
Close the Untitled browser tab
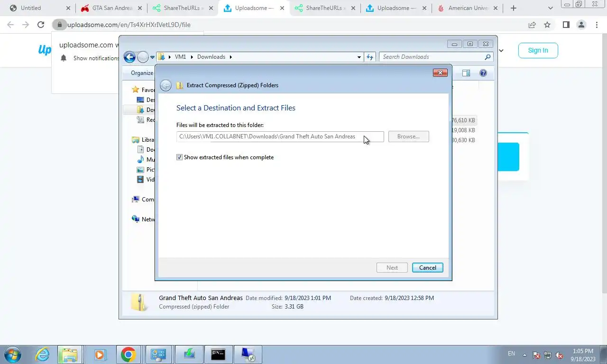click(68, 8)
